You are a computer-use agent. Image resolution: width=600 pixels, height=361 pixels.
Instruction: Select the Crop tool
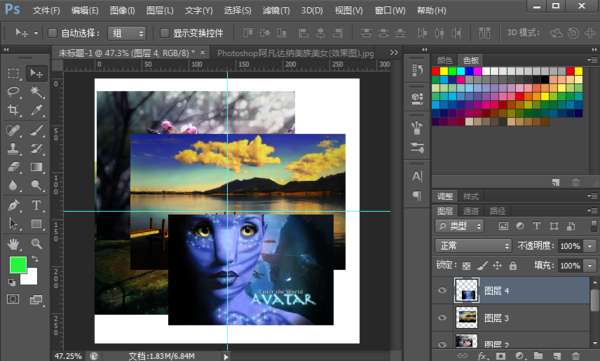pyautogui.click(x=13, y=110)
